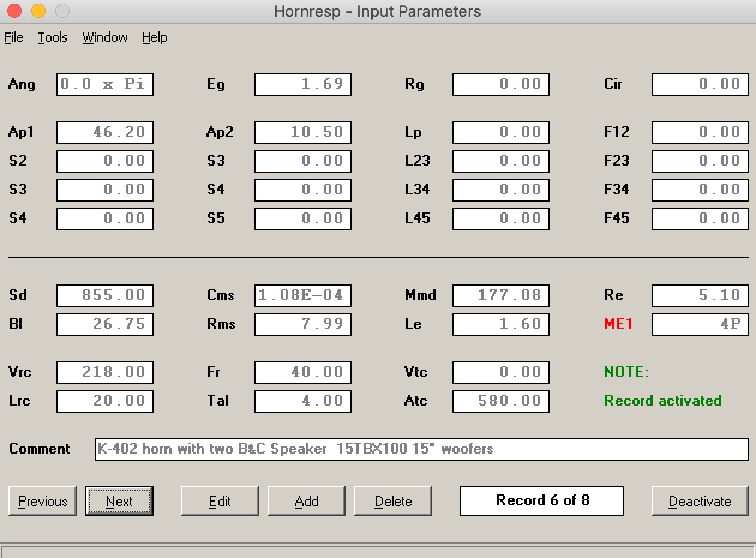Viewport: 756px width, 558px height.
Task: Add a new record
Action: (x=306, y=501)
